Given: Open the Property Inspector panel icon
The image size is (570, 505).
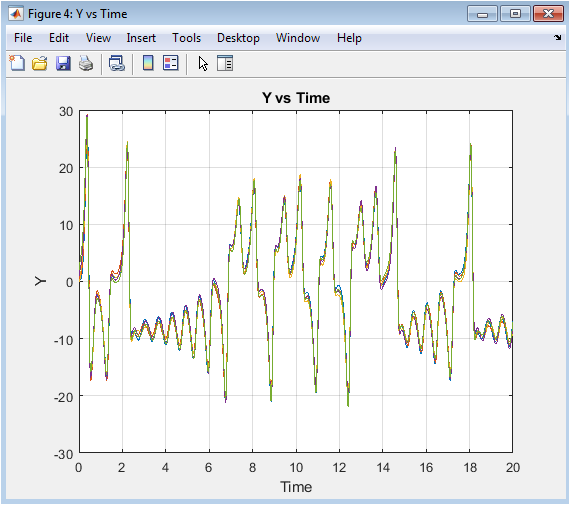Looking at the screenshot, I should click(x=225, y=63).
